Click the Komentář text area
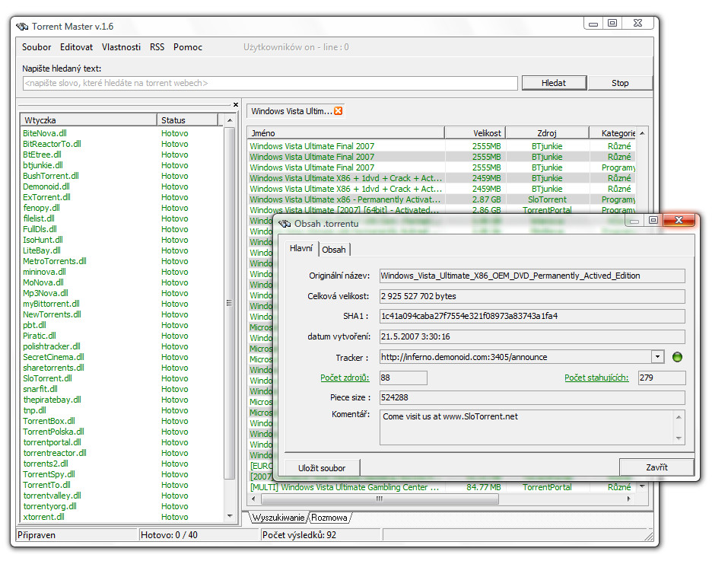The height and width of the screenshot is (561, 728). point(527,427)
